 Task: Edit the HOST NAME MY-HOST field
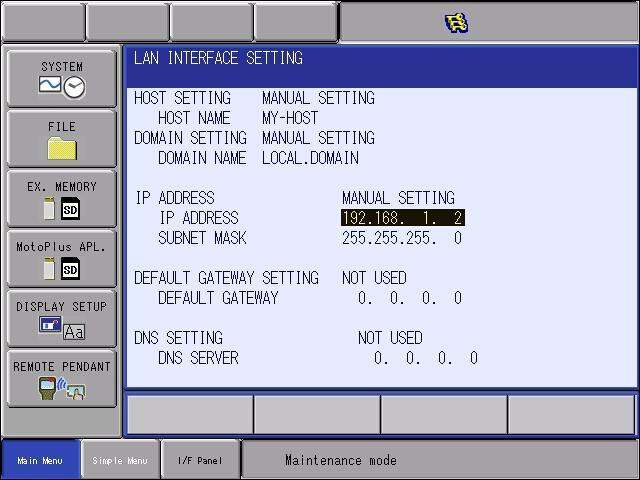tap(290, 118)
